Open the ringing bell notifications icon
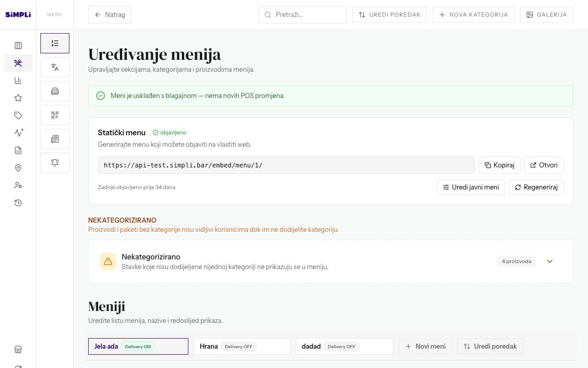The height and width of the screenshot is (368, 588). (x=55, y=163)
